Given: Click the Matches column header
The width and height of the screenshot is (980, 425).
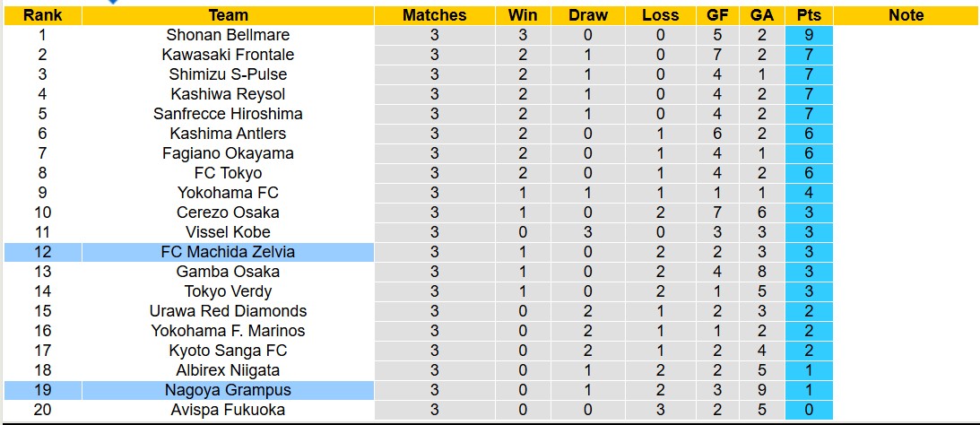Looking at the screenshot, I should (x=434, y=15).
